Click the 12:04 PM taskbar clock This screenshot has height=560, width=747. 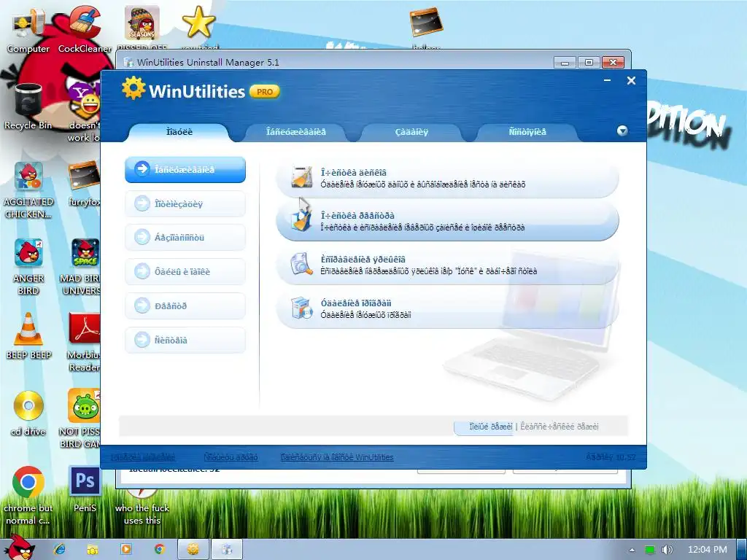pyautogui.click(x=708, y=550)
